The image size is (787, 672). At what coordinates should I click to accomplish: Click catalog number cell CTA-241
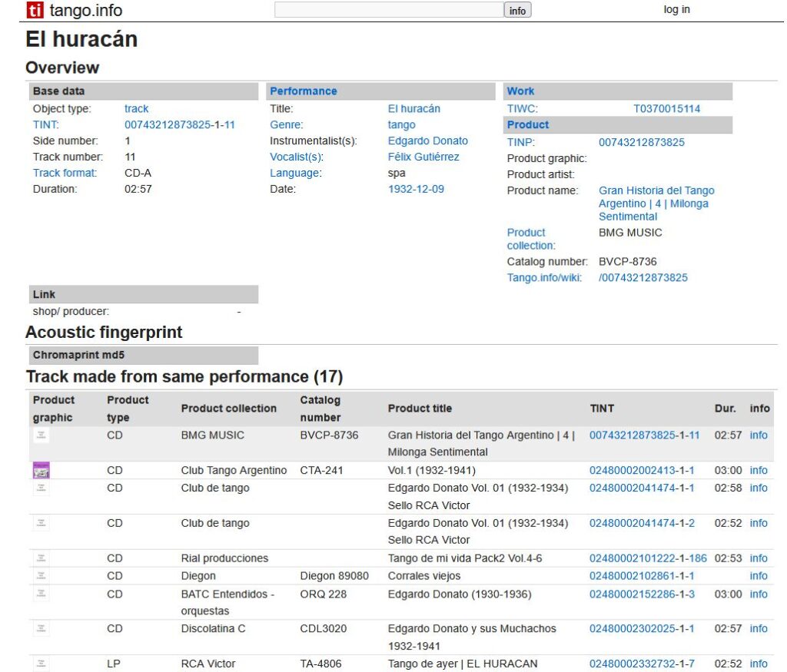[321, 470]
